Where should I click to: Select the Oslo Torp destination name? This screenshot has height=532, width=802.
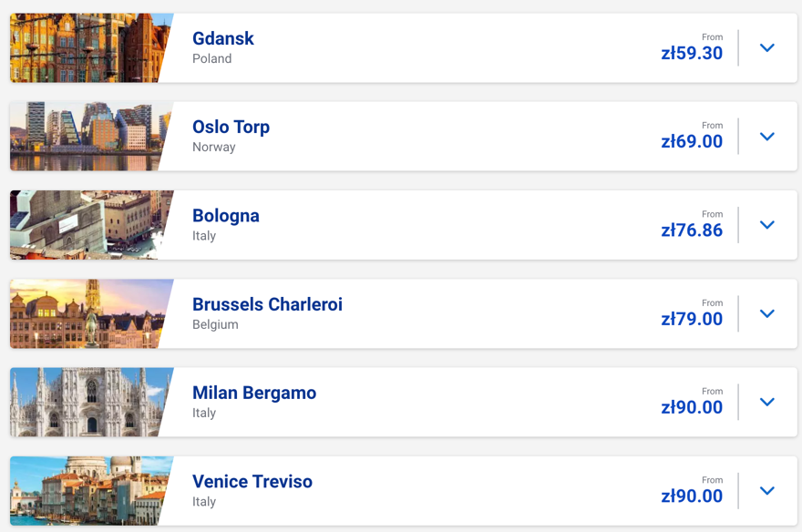231,128
